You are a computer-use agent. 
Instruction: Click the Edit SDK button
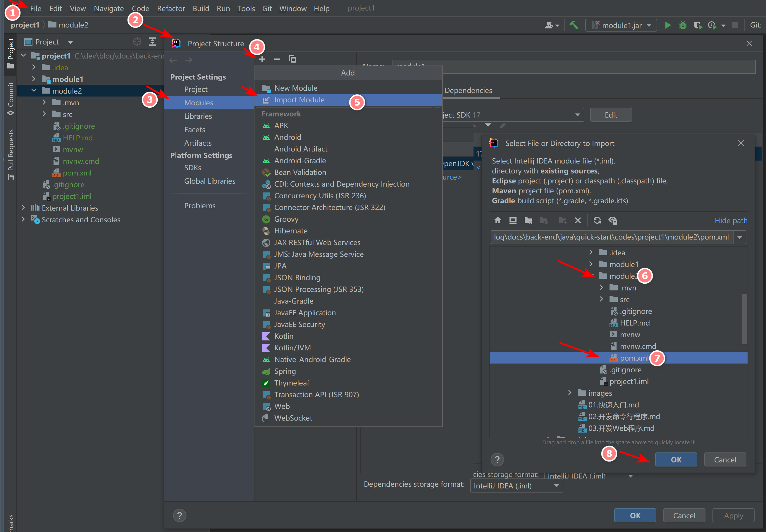611,115
